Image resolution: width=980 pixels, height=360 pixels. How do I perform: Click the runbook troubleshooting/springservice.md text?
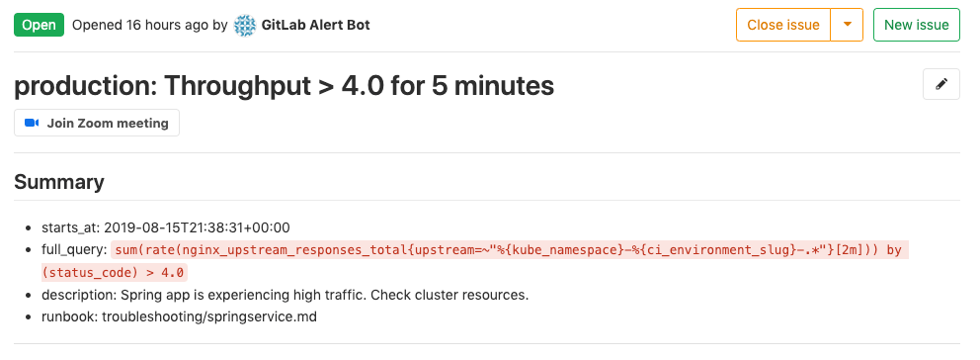[x=209, y=316]
